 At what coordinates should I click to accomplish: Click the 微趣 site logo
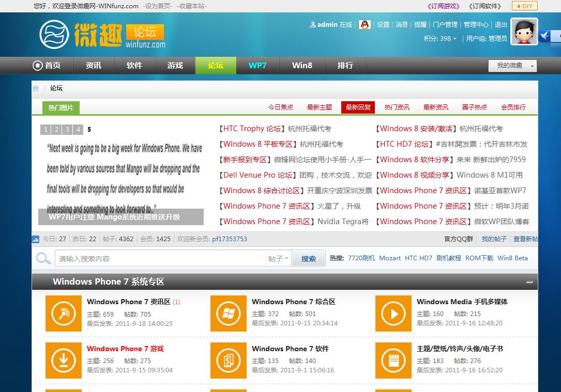[x=102, y=35]
